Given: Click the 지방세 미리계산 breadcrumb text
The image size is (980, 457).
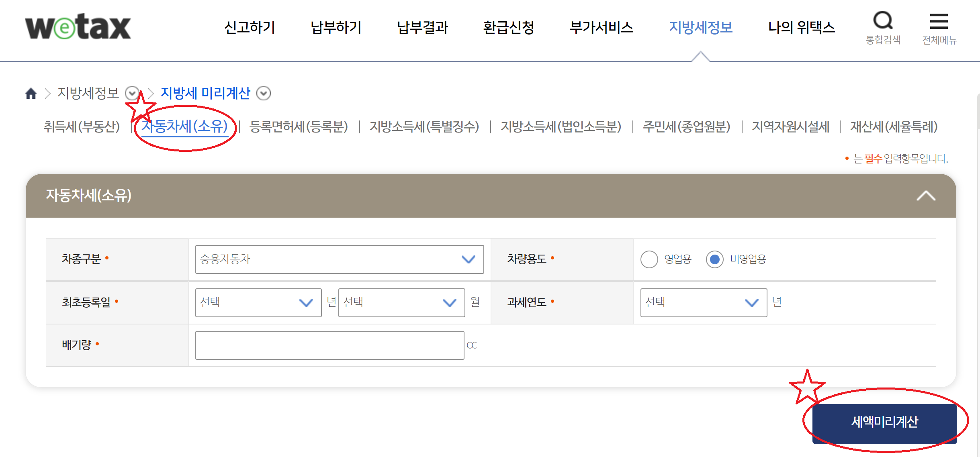Looking at the screenshot, I should click(x=205, y=93).
